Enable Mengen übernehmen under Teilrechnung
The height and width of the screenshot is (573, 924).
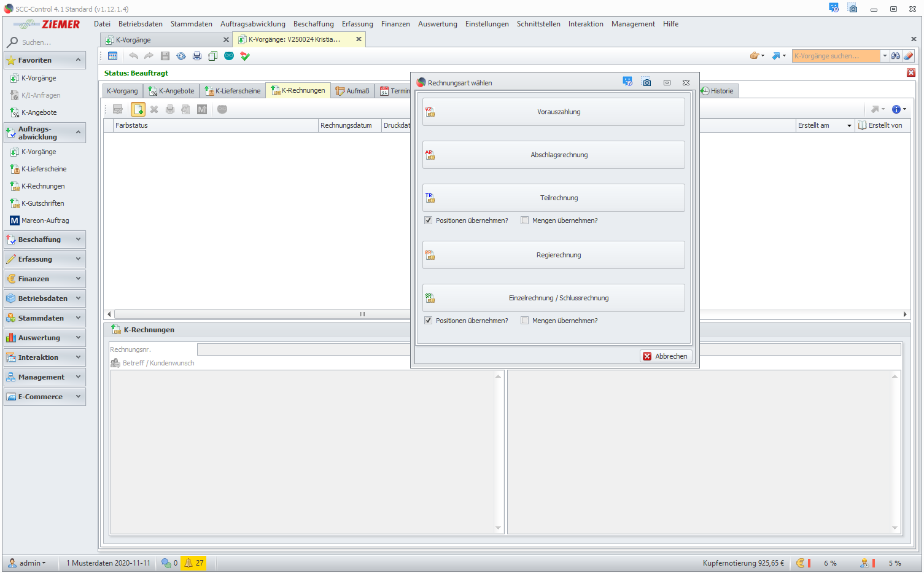coord(525,220)
